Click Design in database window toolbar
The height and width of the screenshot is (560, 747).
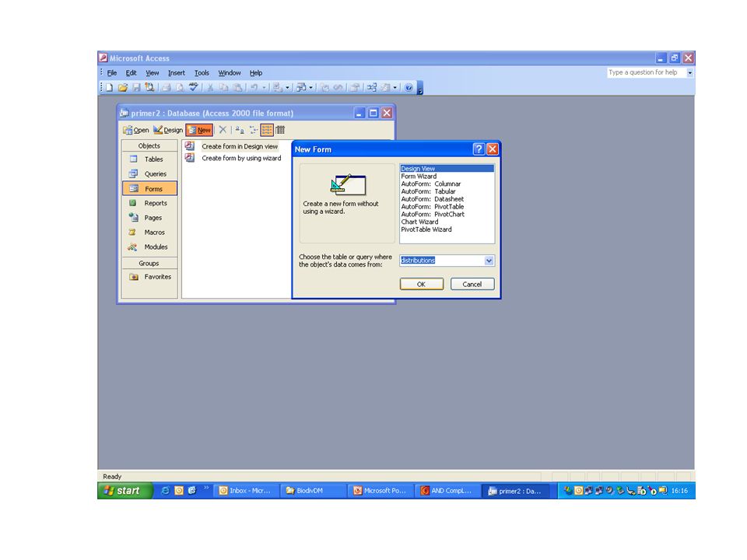pyautogui.click(x=168, y=130)
